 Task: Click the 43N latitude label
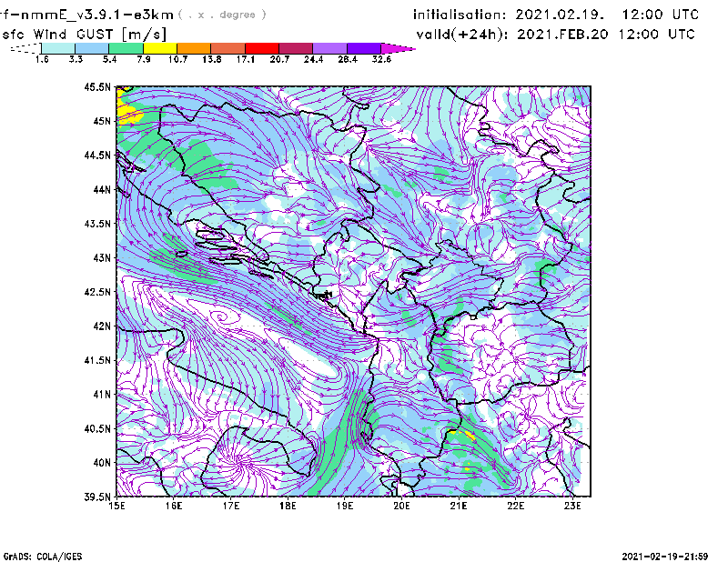pos(102,257)
